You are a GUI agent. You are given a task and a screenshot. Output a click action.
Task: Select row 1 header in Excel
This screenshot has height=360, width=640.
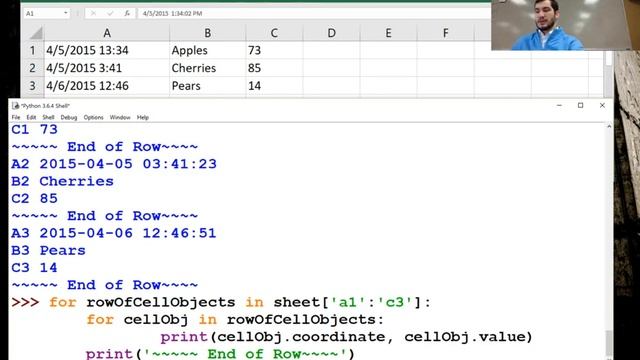[33, 50]
